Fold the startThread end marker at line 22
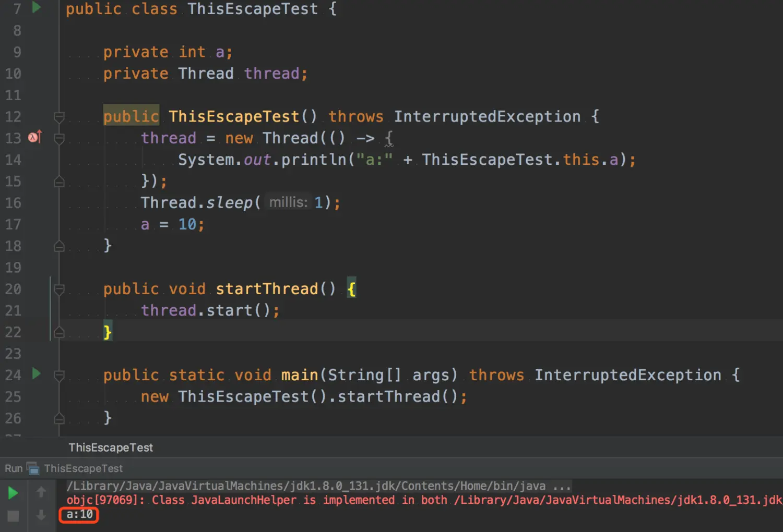 [x=59, y=332]
